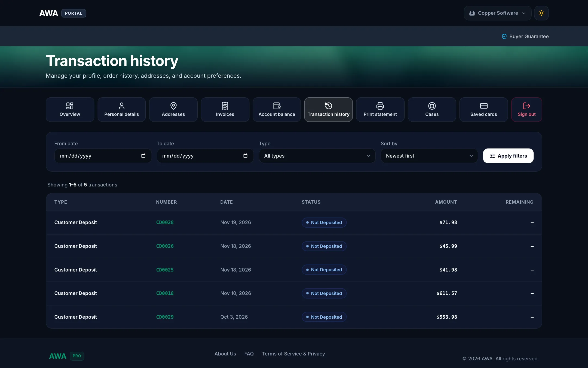Open the Copper Software account dropdown
Screen dimensions: 588x368
(497, 13)
